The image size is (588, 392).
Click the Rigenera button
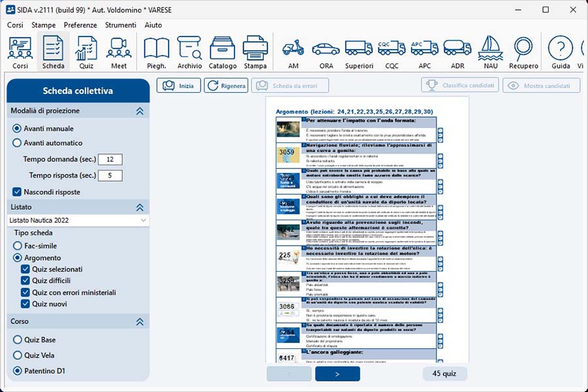pos(226,86)
